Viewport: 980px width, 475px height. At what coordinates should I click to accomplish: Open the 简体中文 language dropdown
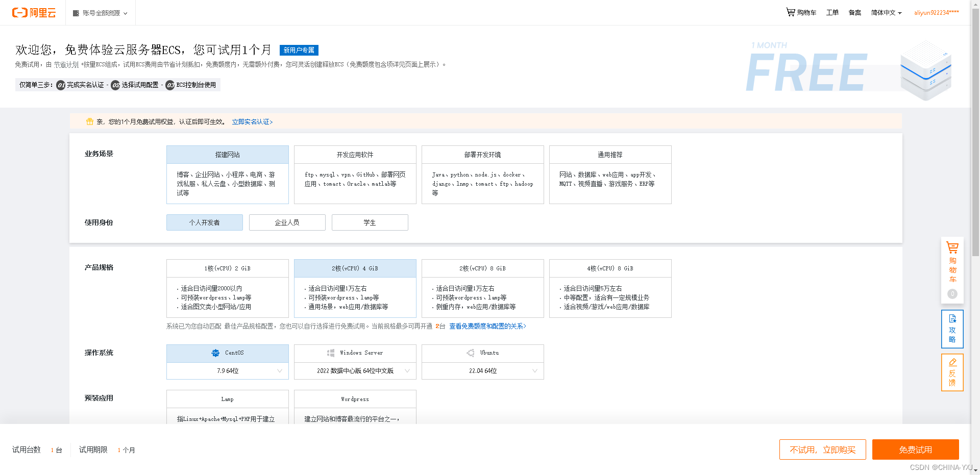[887, 13]
